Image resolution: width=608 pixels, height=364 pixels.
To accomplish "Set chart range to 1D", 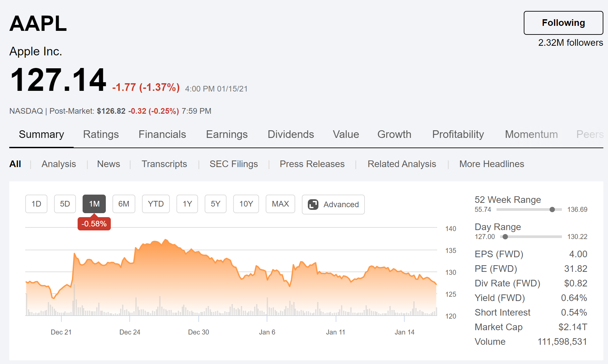I will point(36,204).
